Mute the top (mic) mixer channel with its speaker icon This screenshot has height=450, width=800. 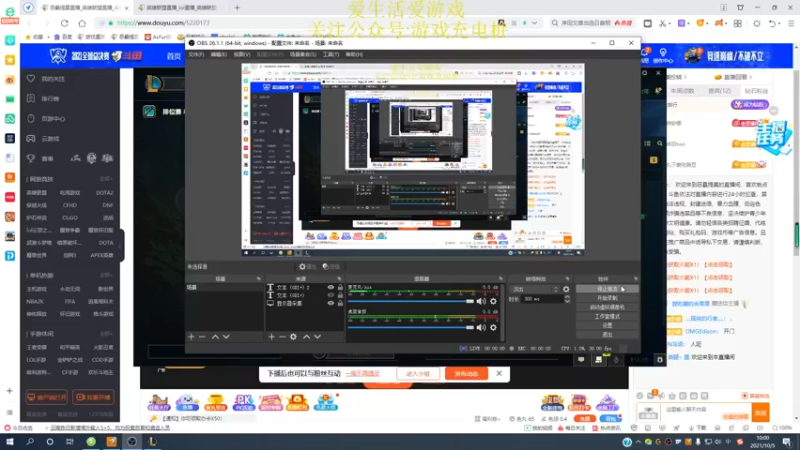tap(481, 301)
